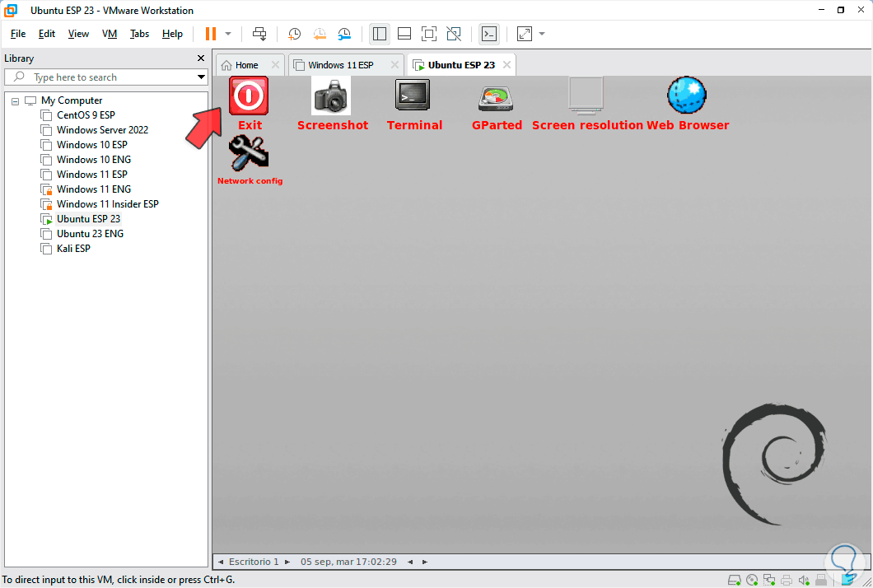This screenshot has height=588, width=873.
Task: Open the Help menu
Action: click(173, 34)
